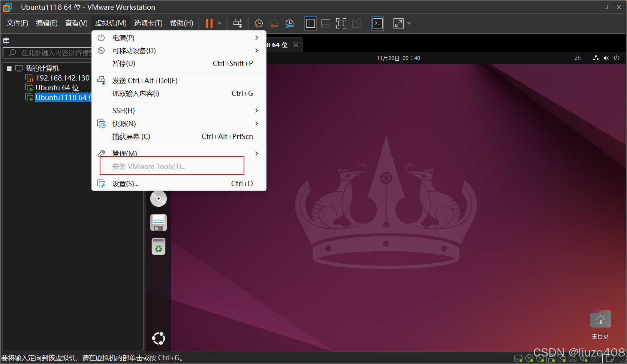Select 抓取输入内容(I) menu entry
This screenshot has height=364, width=627.
tap(179, 93)
